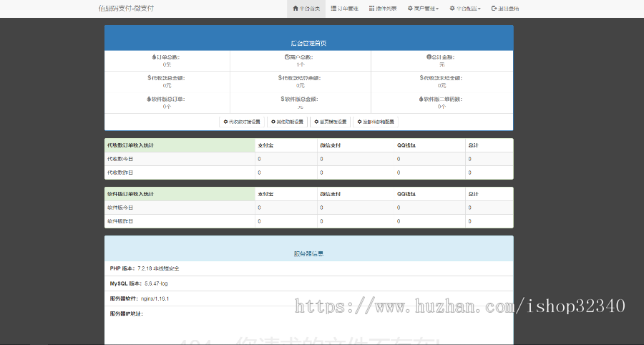Image resolution: width=644 pixels, height=345 pixels.
Task: Expand the 平台配置 dropdown menu
Action: (x=465, y=8)
